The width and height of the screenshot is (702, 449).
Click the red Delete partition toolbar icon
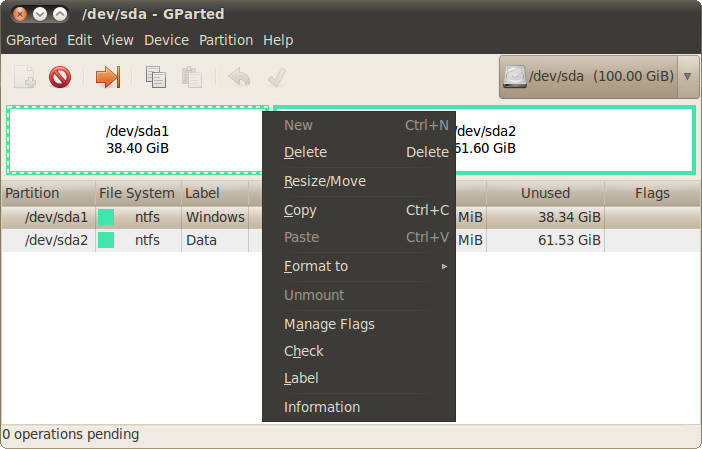point(60,77)
